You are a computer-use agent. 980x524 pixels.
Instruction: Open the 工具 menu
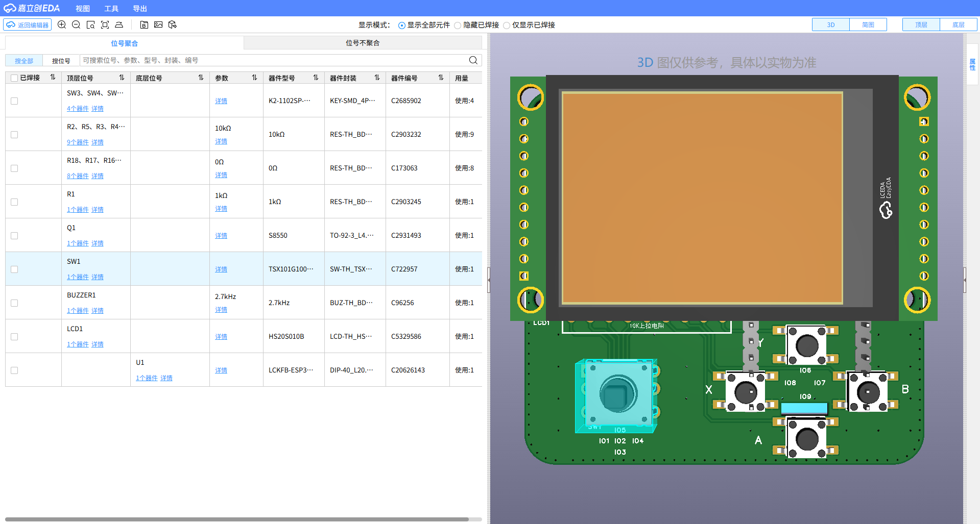click(111, 9)
